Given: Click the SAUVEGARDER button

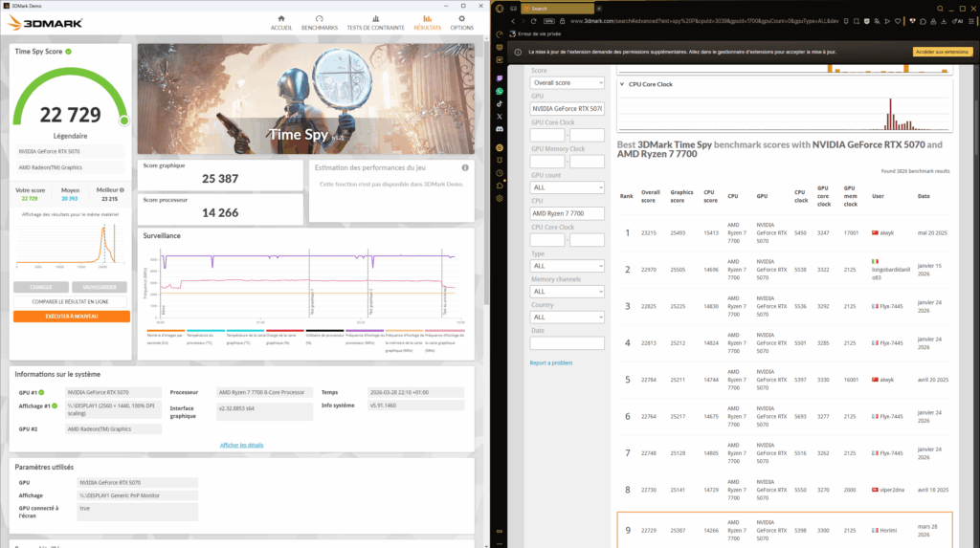Looking at the screenshot, I should [x=100, y=288].
